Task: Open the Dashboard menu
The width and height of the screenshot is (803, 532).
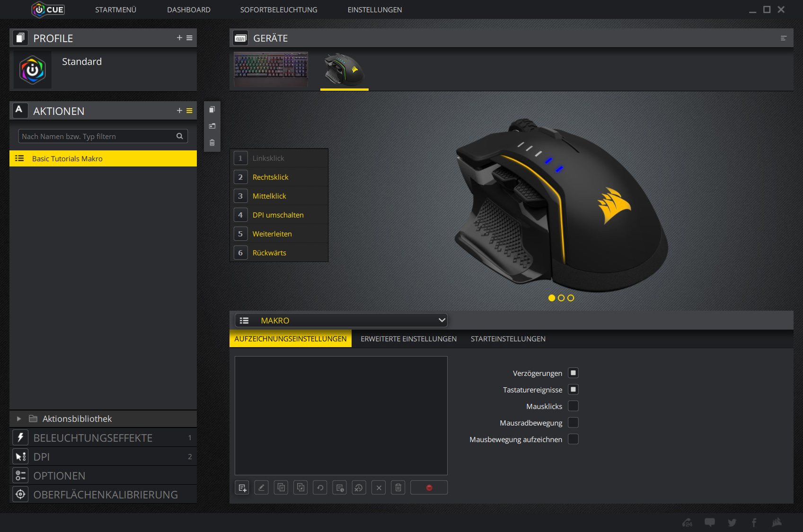Action: click(x=188, y=10)
